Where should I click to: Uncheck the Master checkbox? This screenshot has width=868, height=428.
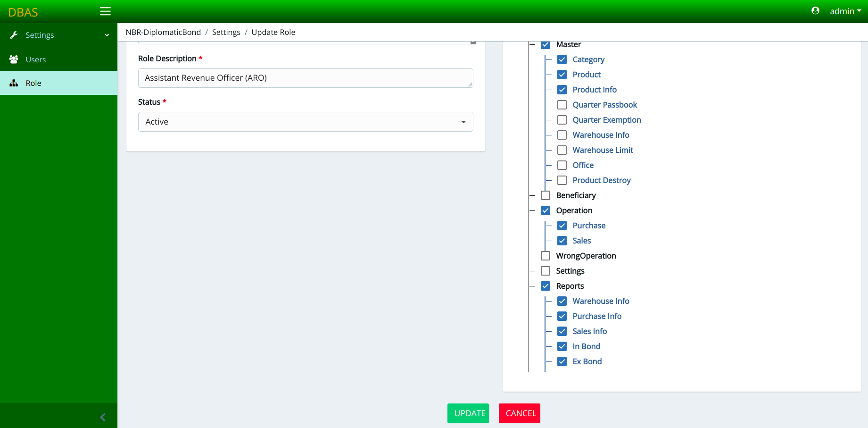pyautogui.click(x=546, y=44)
